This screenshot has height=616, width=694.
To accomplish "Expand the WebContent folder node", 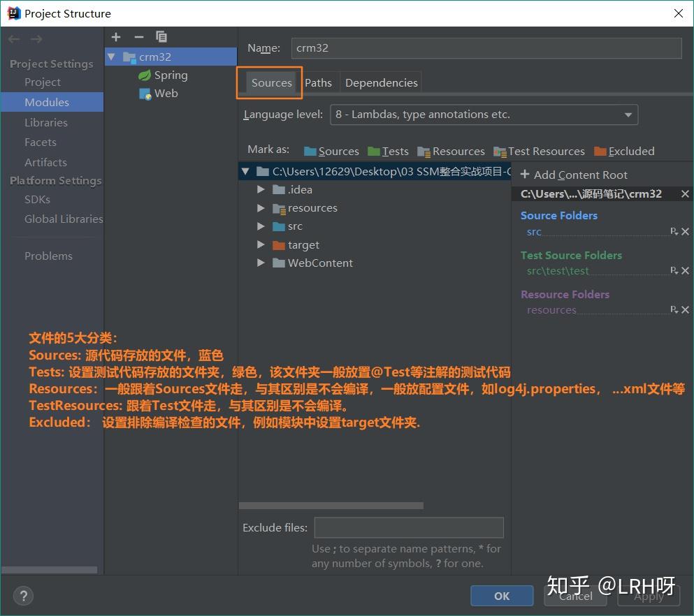I will tap(261, 263).
